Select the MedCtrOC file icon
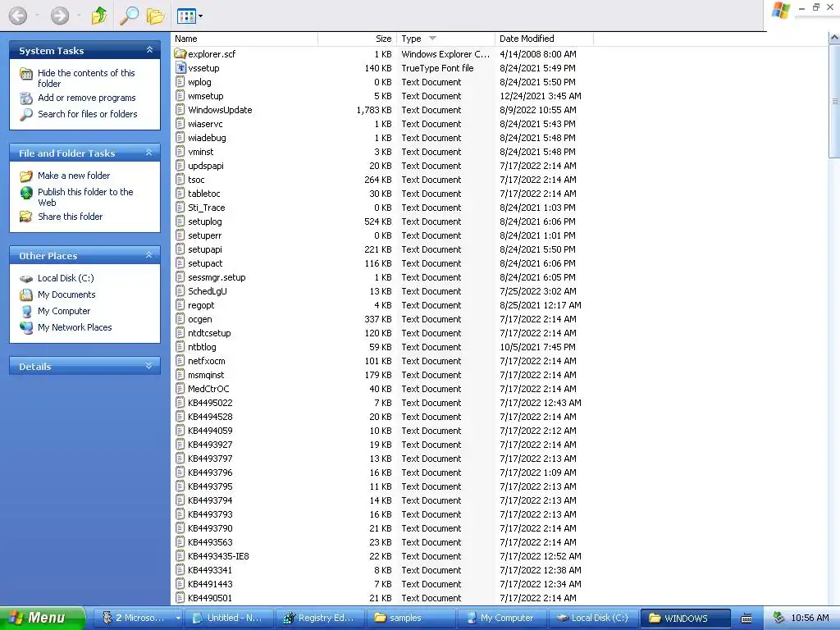This screenshot has height=630, width=840. (x=180, y=388)
